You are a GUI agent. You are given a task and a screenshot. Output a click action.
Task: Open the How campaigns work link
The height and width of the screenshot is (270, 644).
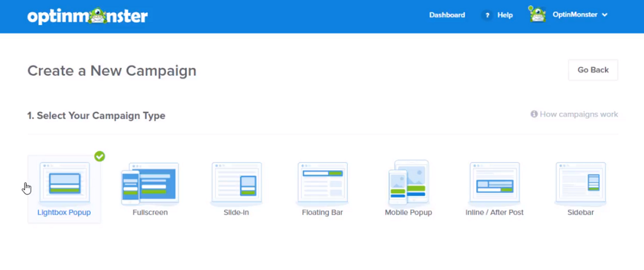point(578,115)
